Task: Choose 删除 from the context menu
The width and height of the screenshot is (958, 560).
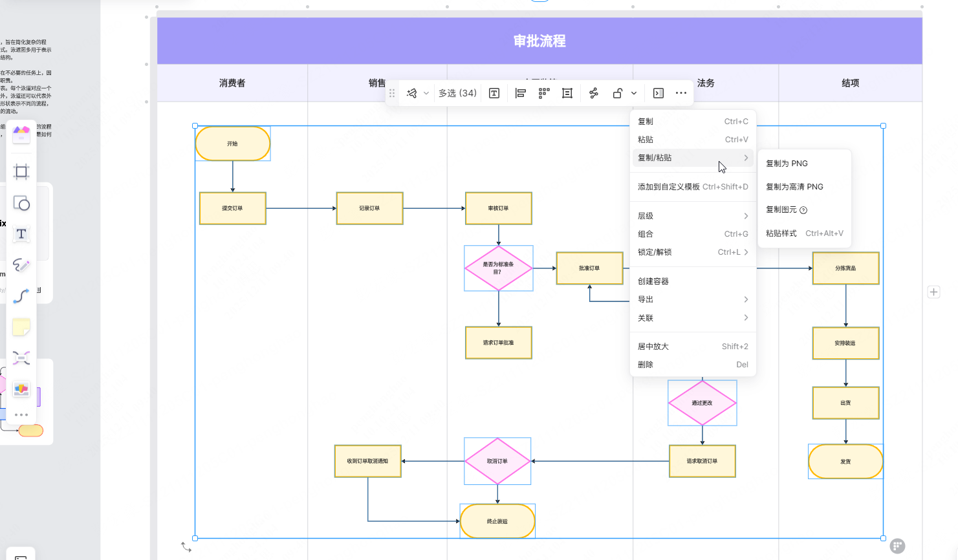Action: point(693,365)
